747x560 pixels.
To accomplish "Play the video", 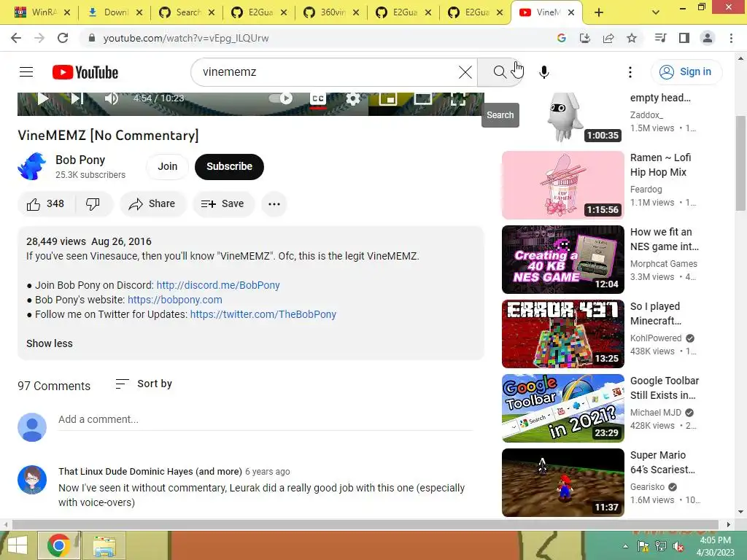I will 43,98.
